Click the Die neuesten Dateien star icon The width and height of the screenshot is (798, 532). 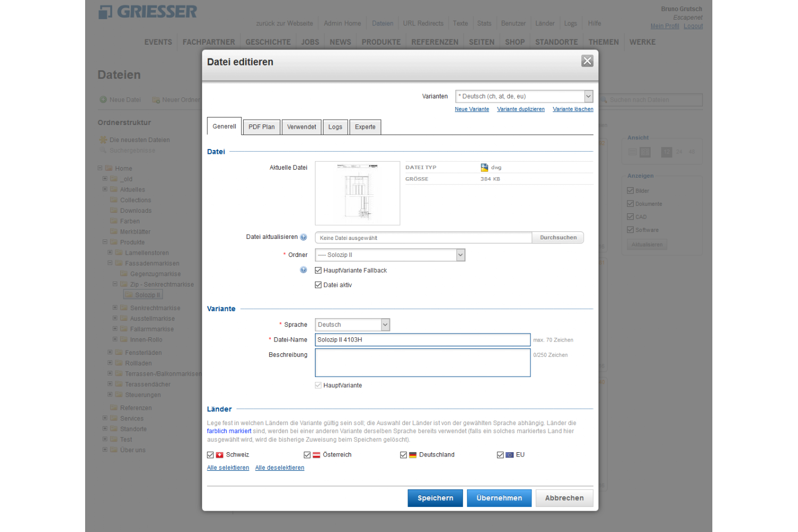pos(103,140)
